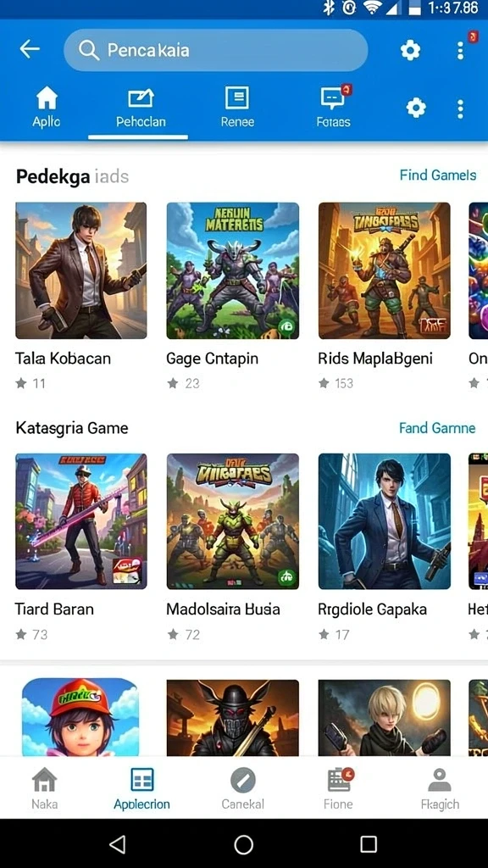Screen dimensions: 488x868
Task: Choose the Tiard Baran game thumbnail
Action: [81, 521]
